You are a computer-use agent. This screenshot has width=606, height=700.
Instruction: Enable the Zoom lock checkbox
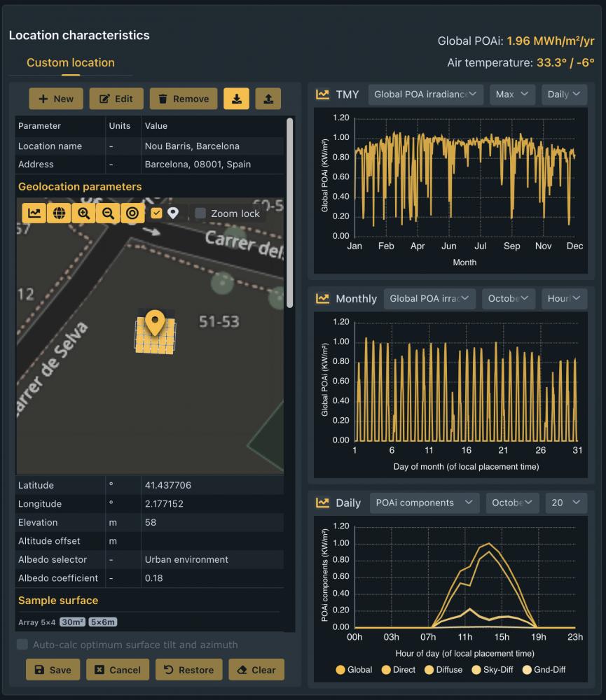[200, 213]
